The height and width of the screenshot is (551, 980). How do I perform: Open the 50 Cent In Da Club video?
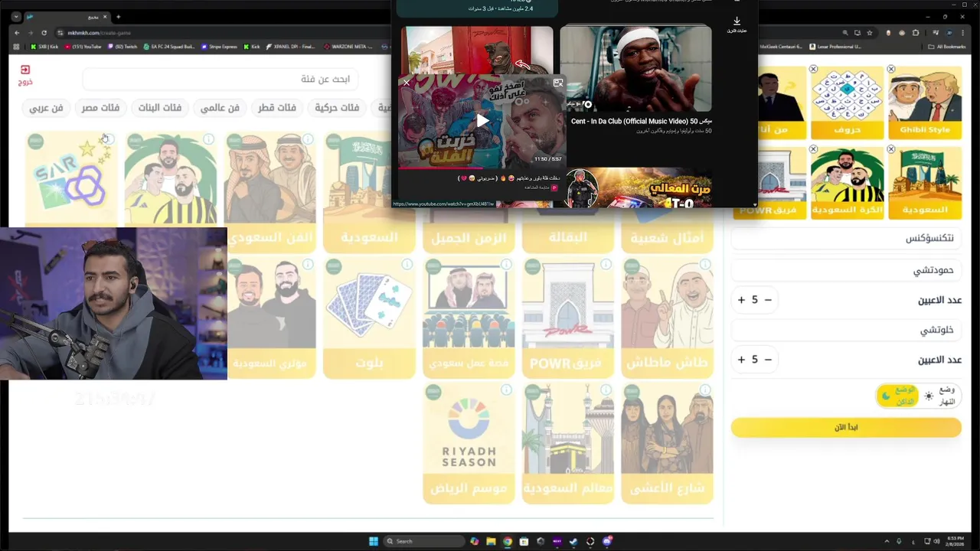[635, 69]
